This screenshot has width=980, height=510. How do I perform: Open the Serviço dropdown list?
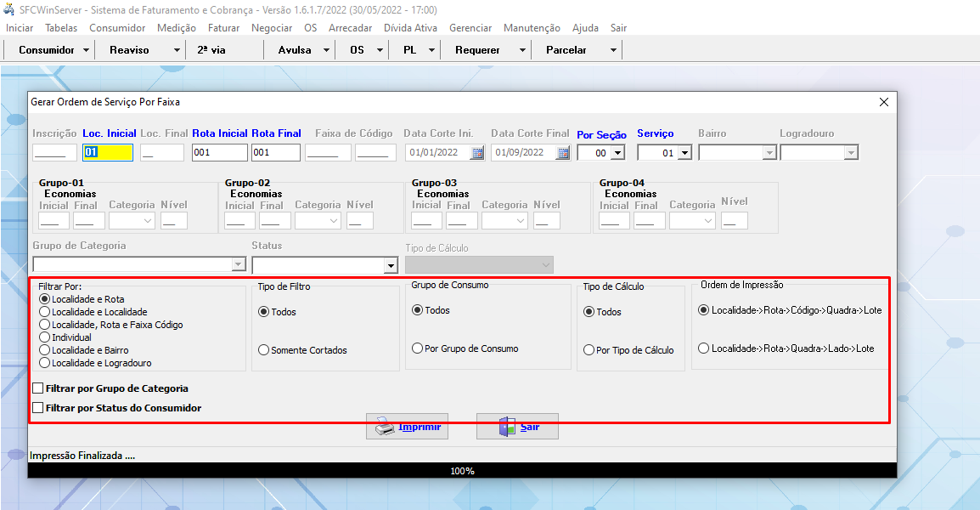pyautogui.click(x=684, y=153)
